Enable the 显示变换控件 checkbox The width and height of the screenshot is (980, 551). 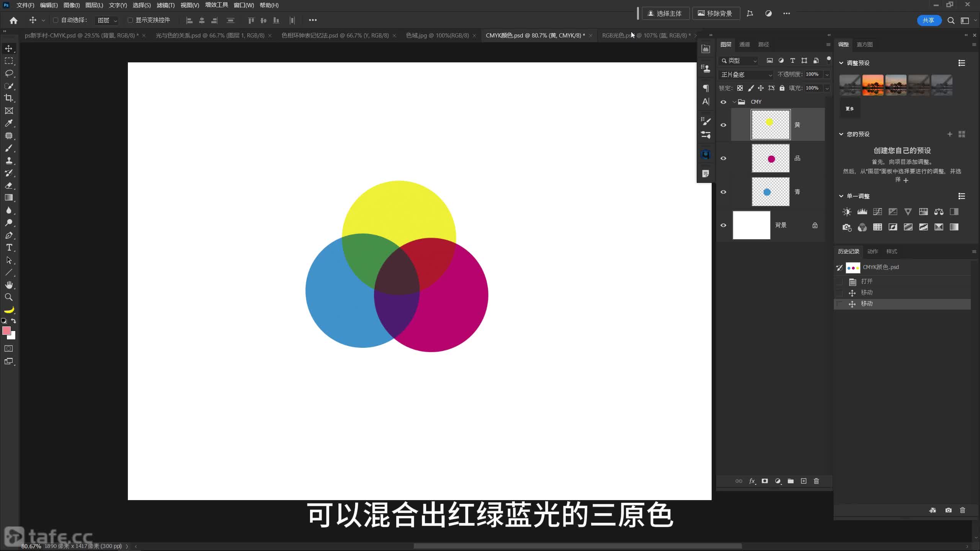[x=130, y=20]
